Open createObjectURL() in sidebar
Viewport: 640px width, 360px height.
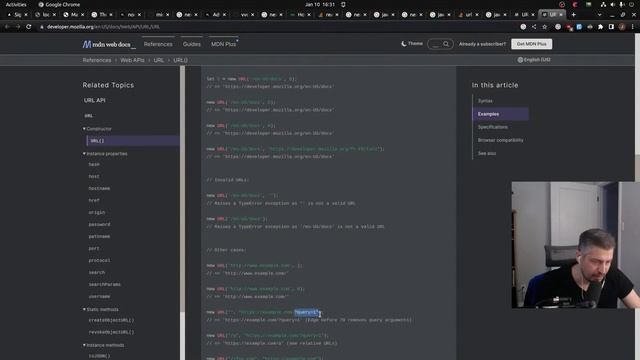point(111,320)
